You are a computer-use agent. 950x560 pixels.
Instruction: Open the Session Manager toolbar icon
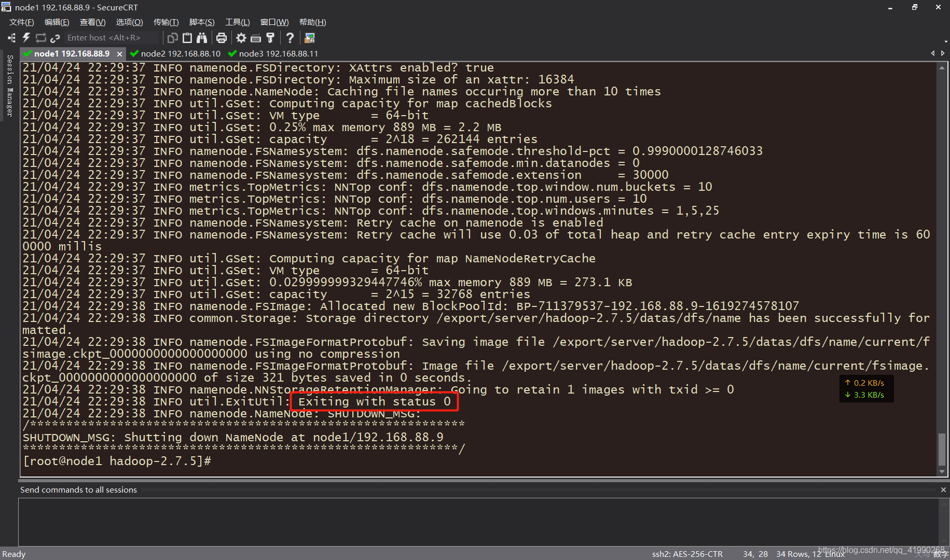tap(11, 38)
